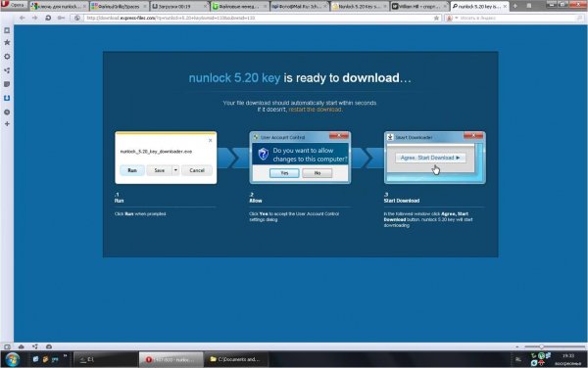
Task: Switch to Opera nunlock taskbar button
Action: coord(171,359)
